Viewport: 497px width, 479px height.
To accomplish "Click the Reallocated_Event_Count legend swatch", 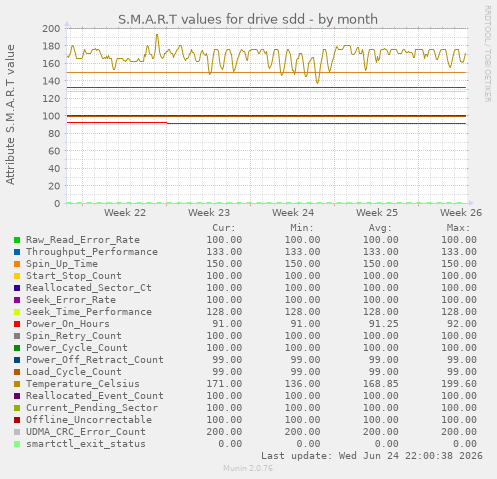I will click(17, 396).
